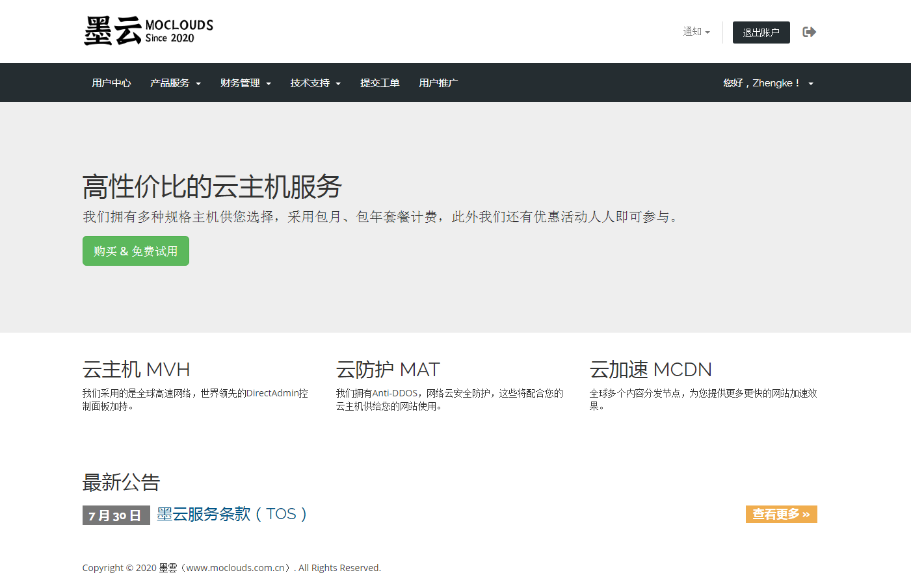
Task: Click the 最新公告 section heading
Action: 121,482
